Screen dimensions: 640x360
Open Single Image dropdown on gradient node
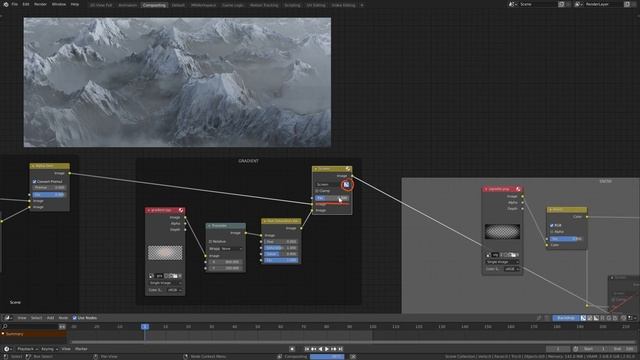click(165, 283)
